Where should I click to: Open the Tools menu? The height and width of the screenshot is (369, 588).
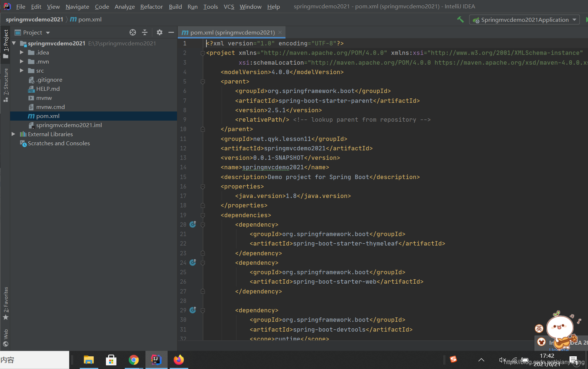[210, 7]
